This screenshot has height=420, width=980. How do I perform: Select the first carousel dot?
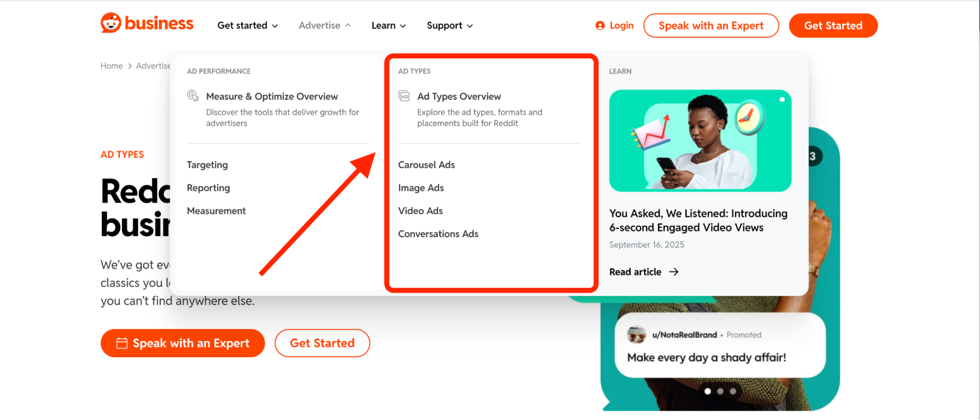tap(707, 391)
